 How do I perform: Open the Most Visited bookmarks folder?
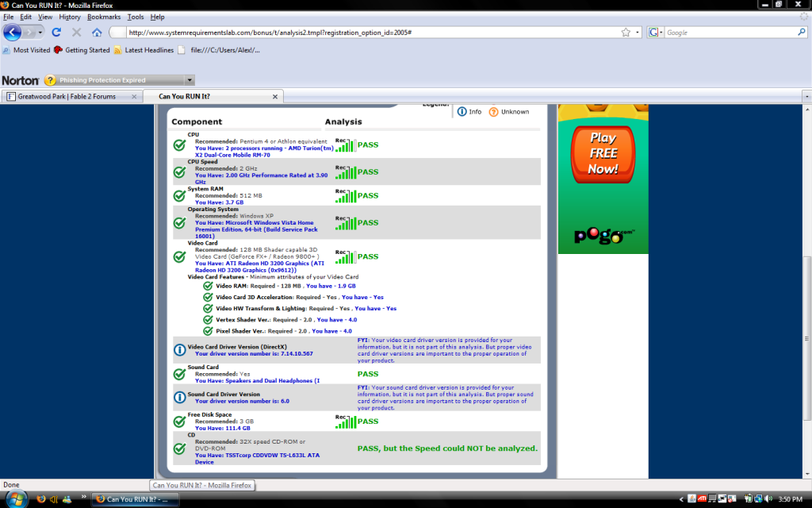[x=26, y=50]
